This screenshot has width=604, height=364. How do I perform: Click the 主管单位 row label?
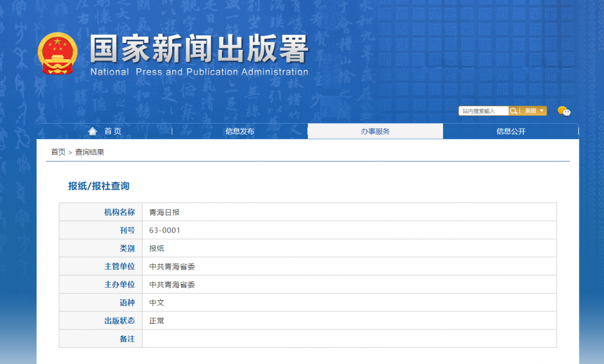(x=120, y=267)
